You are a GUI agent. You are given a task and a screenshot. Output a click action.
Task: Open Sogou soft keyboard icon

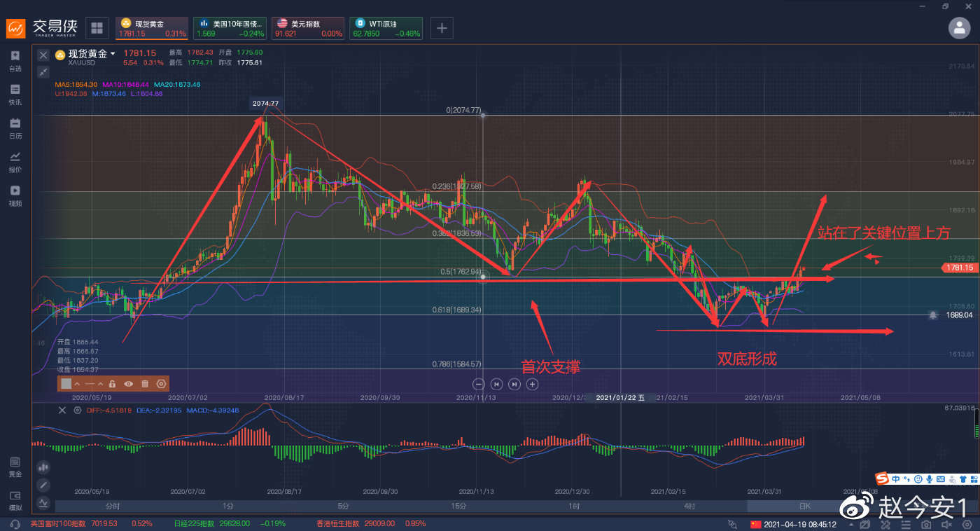941,479
